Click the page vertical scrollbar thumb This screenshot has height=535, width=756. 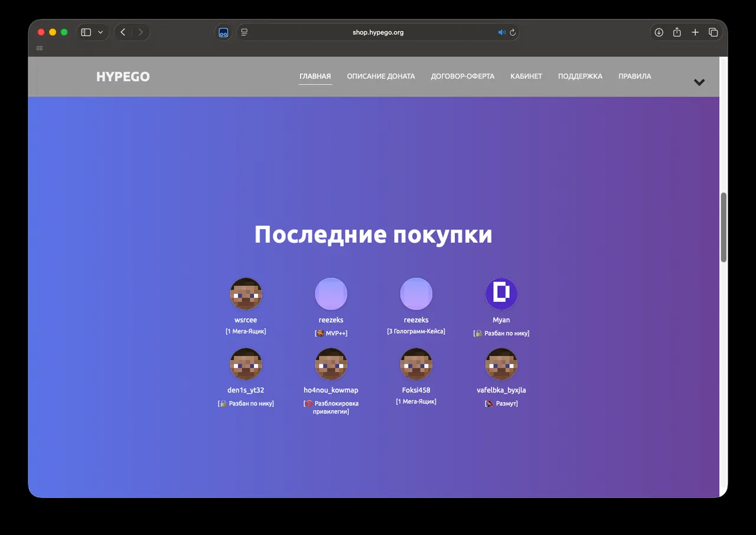(724, 227)
